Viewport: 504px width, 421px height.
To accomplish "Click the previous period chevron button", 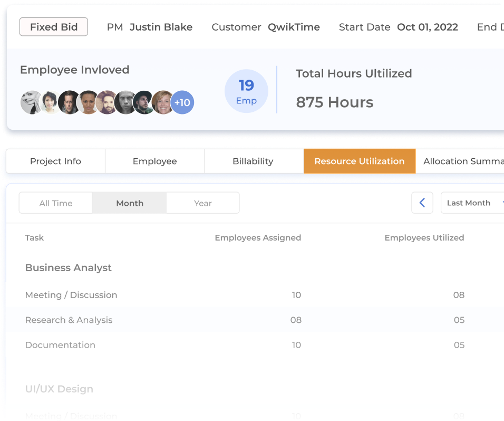I will pos(422,203).
